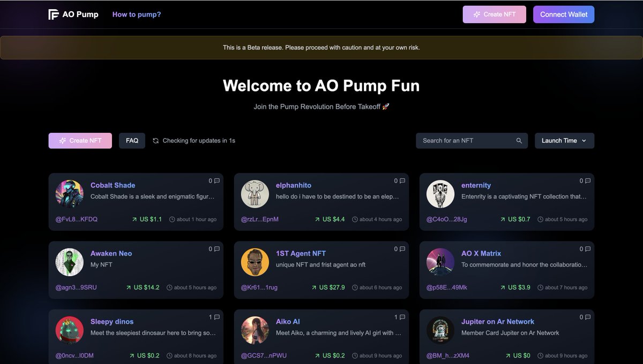Click clock icon beside about 6 hours ago

[x=355, y=287]
